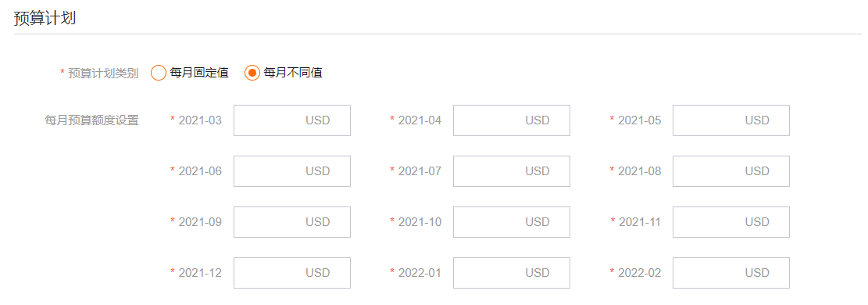868x305 pixels.
Task: Click the 预算计划 section heading
Action: tap(45, 18)
